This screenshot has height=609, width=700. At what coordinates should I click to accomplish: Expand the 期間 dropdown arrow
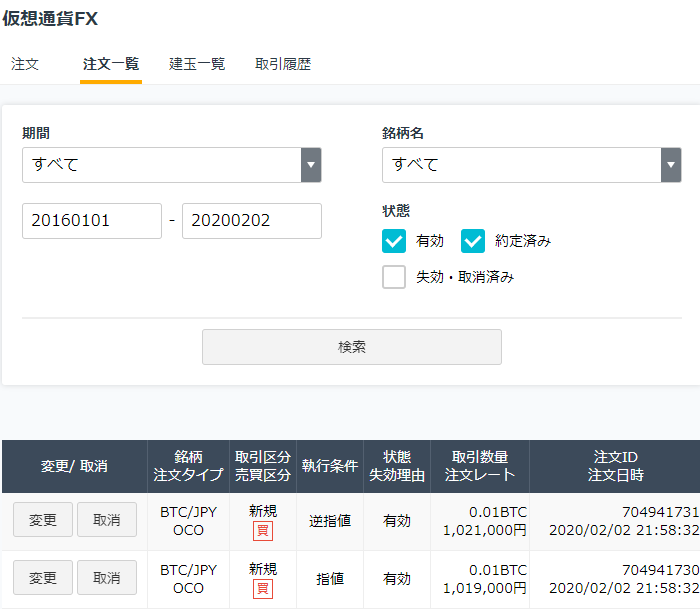point(311,165)
